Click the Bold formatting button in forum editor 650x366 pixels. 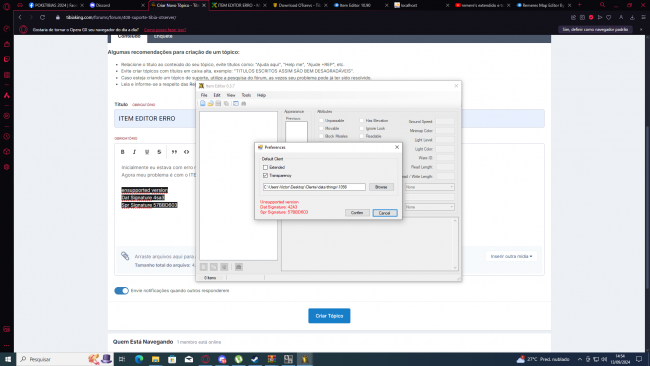click(123, 152)
